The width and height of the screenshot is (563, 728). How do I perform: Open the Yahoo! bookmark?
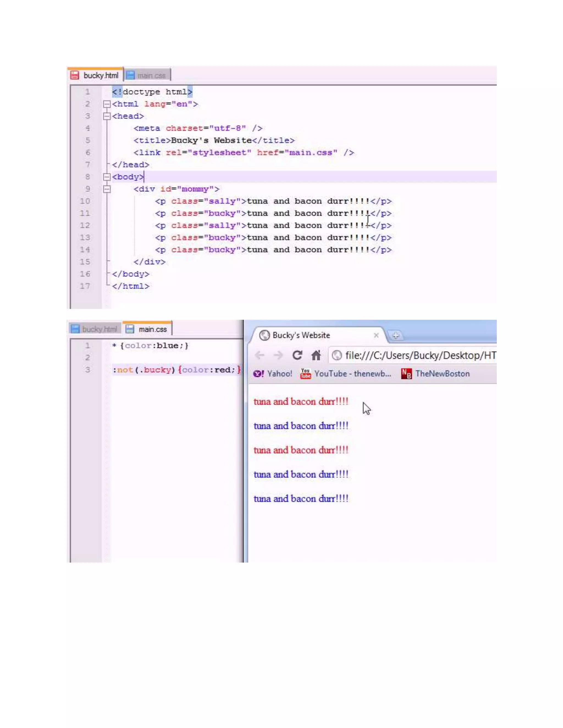(272, 374)
